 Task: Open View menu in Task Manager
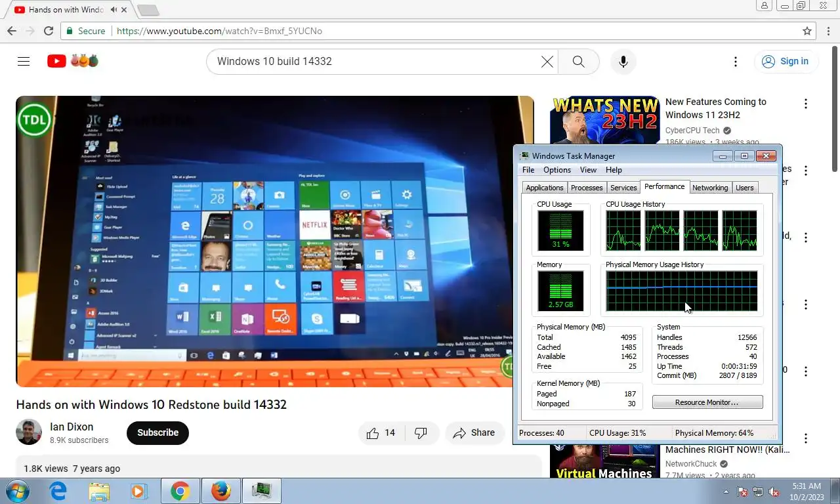click(589, 170)
